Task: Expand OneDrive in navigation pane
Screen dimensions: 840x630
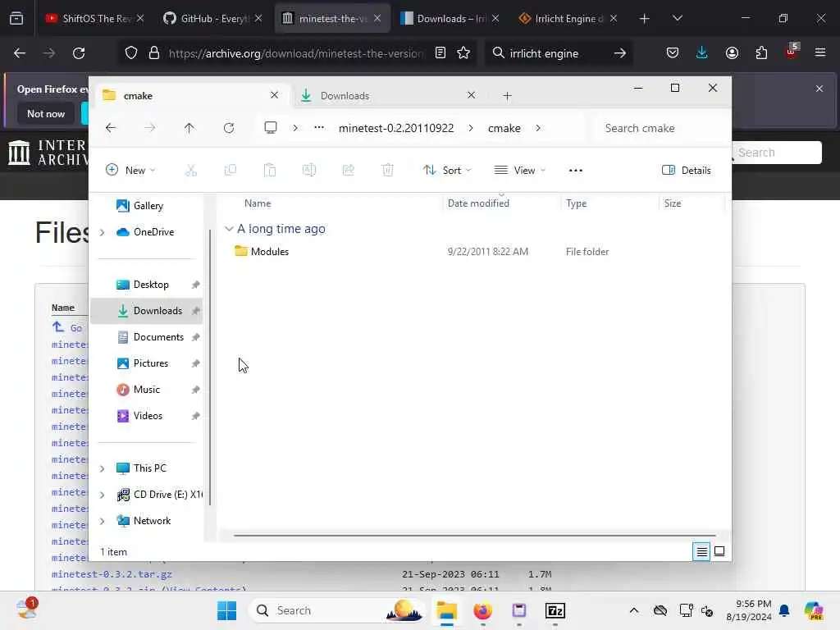Action: click(103, 232)
